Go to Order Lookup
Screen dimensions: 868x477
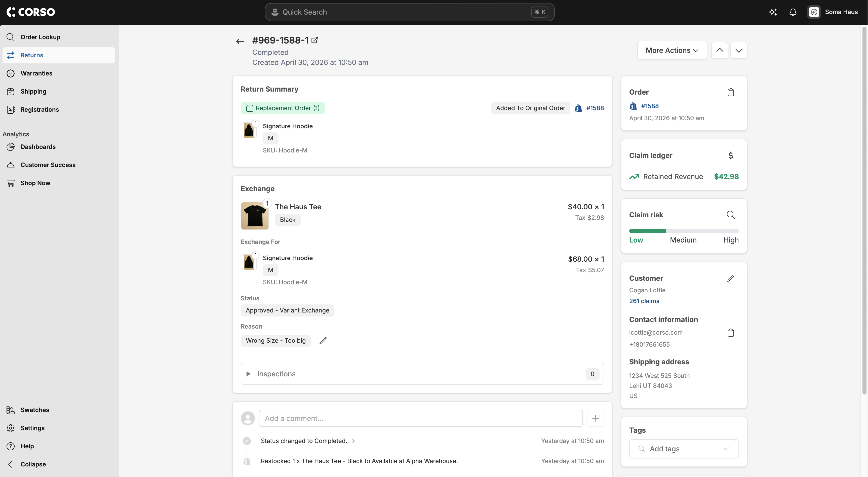(59, 37)
